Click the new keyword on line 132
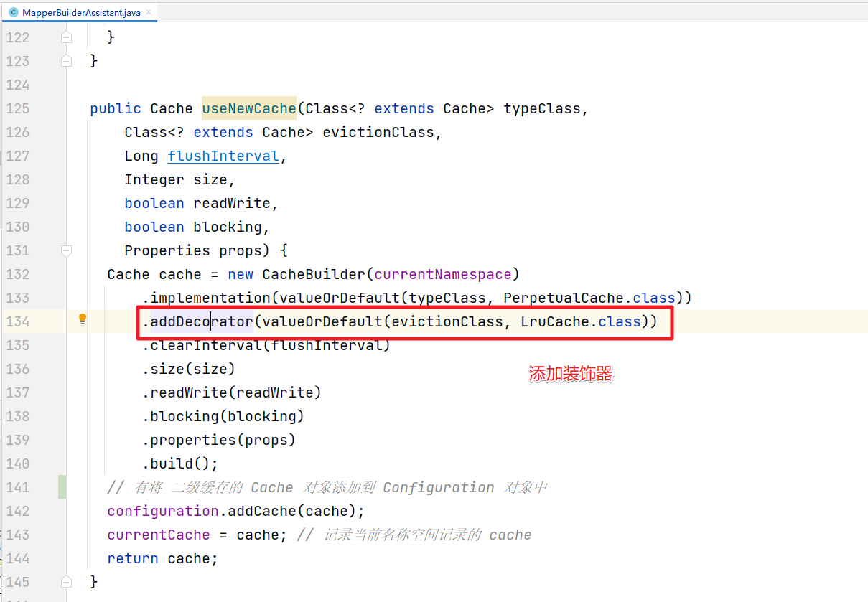Viewport: 868px width, 602px height. tap(241, 274)
